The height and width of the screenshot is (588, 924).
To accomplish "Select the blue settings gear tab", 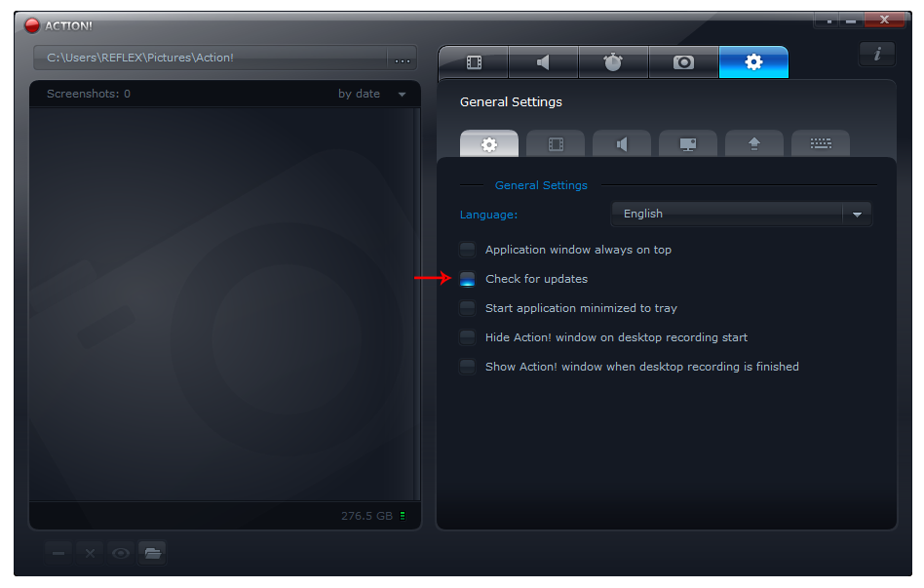I will pyautogui.click(x=753, y=62).
